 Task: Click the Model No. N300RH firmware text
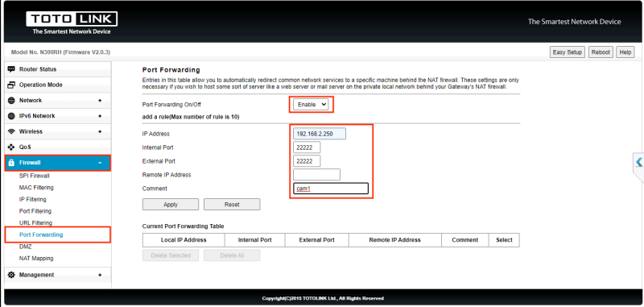tap(60, 52)
